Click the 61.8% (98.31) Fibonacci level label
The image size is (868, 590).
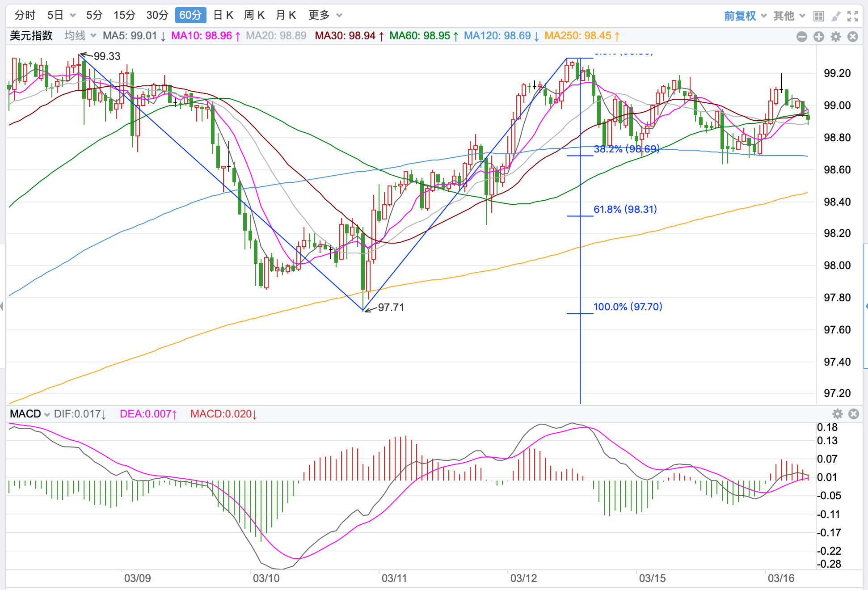pyautogui.click(x=625, y=209)
